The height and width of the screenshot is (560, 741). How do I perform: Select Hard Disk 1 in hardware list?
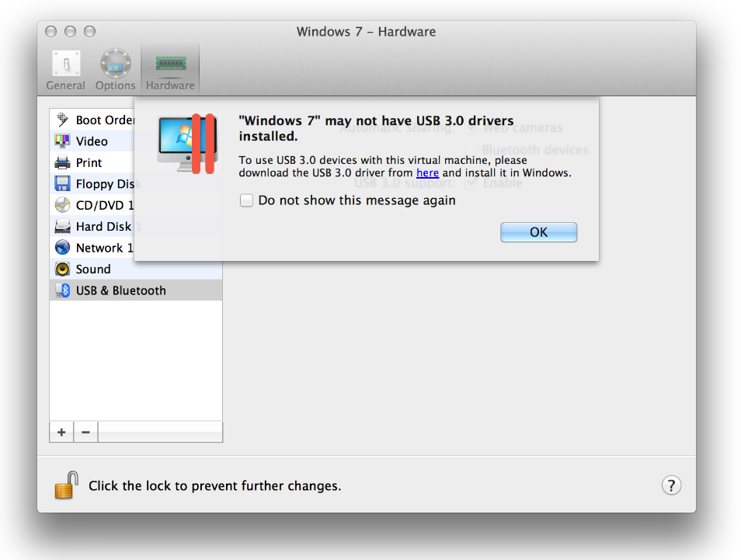(92, 226)
